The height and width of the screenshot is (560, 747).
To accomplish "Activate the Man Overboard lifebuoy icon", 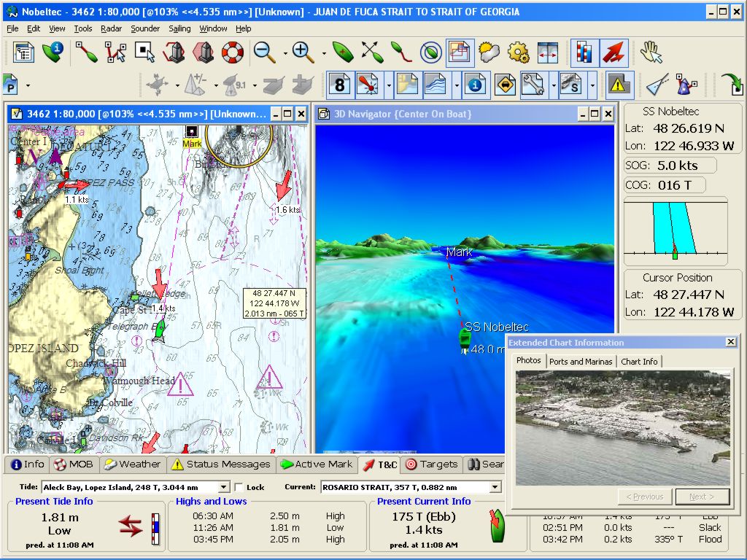I will click(x=233, y=52).
